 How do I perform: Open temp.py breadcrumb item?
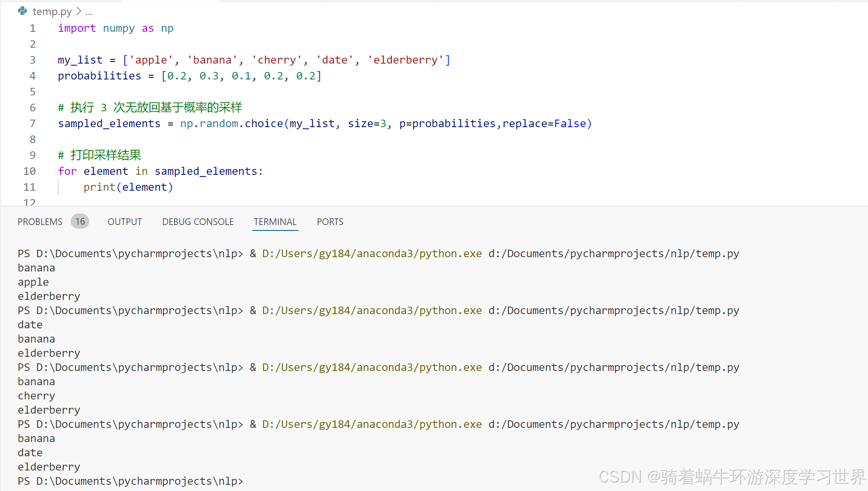52,11
